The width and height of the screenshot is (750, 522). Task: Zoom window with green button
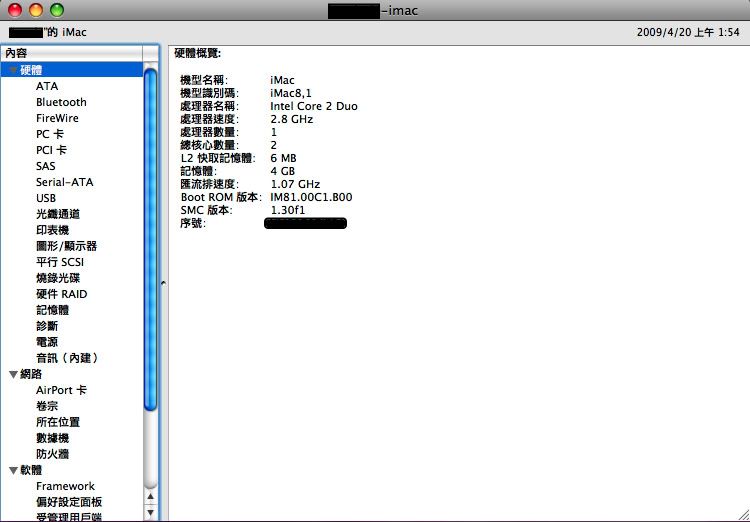click(57, 10)
